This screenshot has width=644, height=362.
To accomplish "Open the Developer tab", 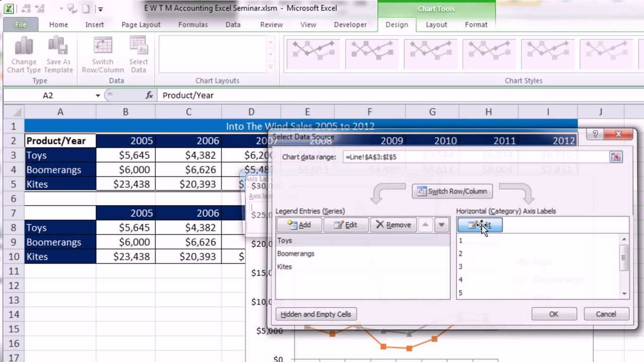I will tap(350, 24).
